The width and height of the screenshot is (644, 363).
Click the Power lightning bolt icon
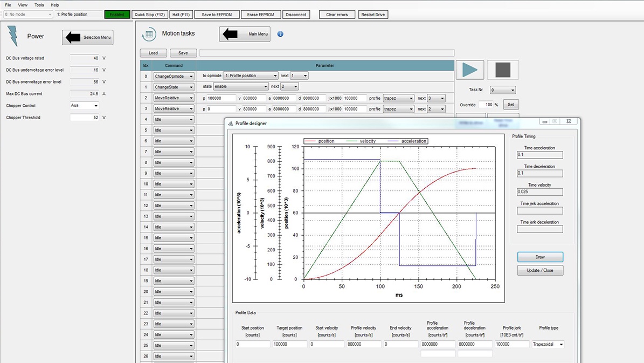pos(13,36)
